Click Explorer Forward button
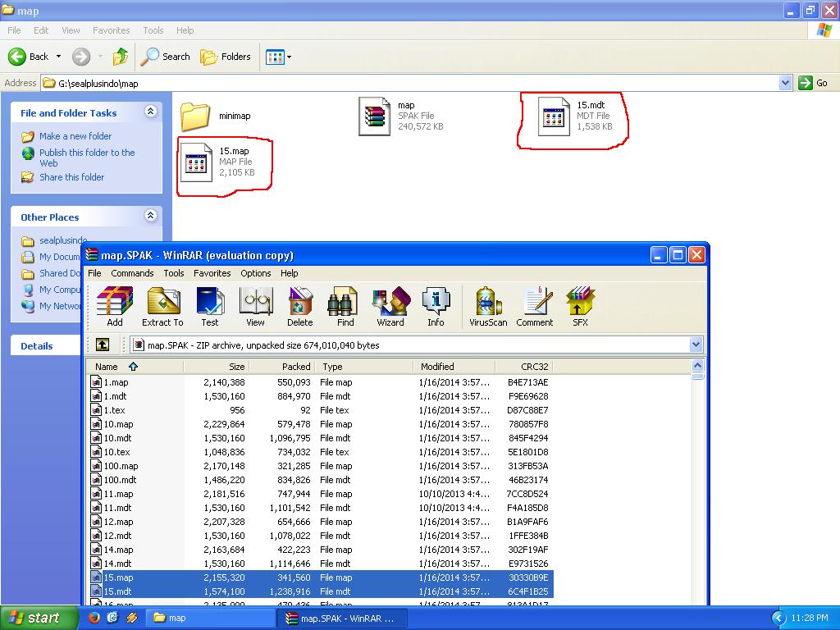The image size is (840, 630). (x=81, y=57)
